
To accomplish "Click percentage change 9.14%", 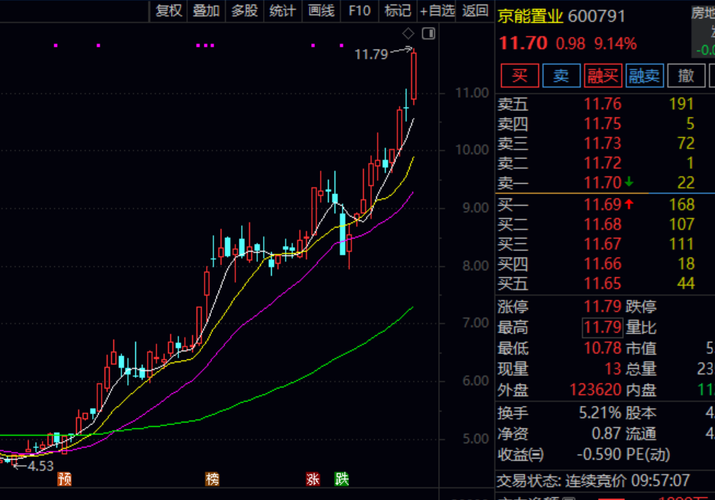I will [616, 44].
